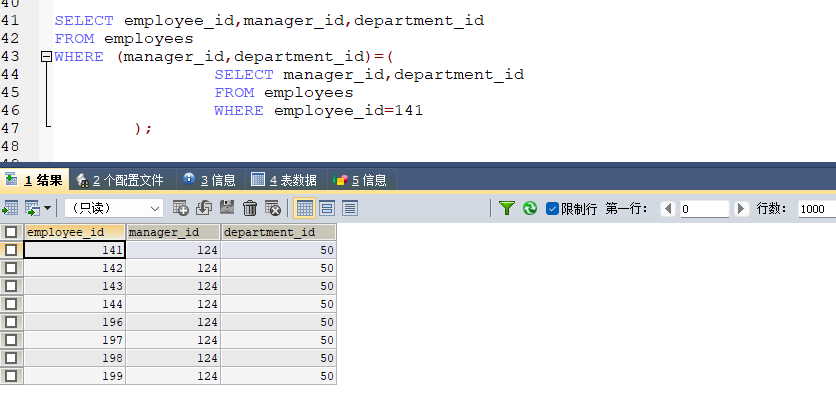Open the 5 信息 tab
The image size is (836, 397).
coord(360,180)
